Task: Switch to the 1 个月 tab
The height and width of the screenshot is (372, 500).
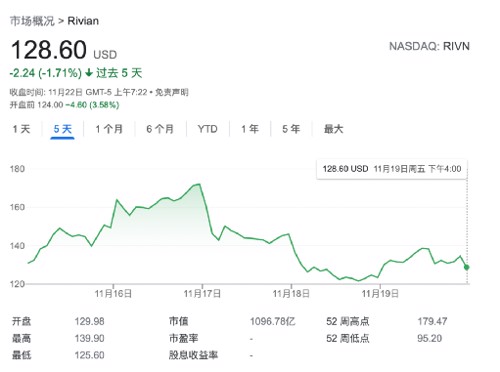Action: pyautogui.click(x=109, y=129)
